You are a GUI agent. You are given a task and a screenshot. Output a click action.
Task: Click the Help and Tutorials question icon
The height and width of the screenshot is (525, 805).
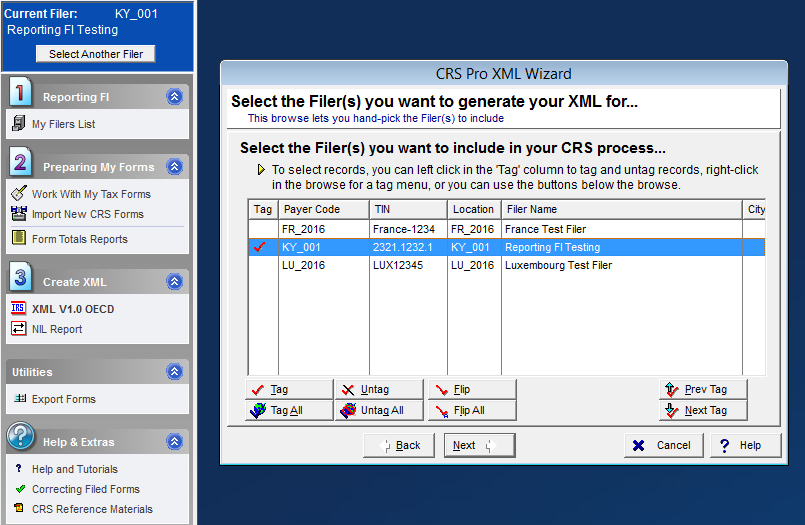pos(19,468)
